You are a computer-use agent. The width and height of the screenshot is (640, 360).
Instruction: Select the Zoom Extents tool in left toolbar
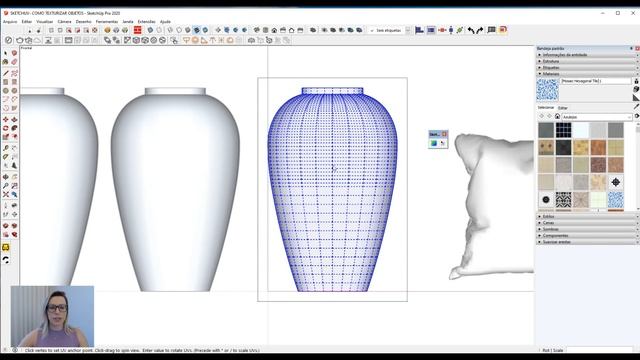6,195
